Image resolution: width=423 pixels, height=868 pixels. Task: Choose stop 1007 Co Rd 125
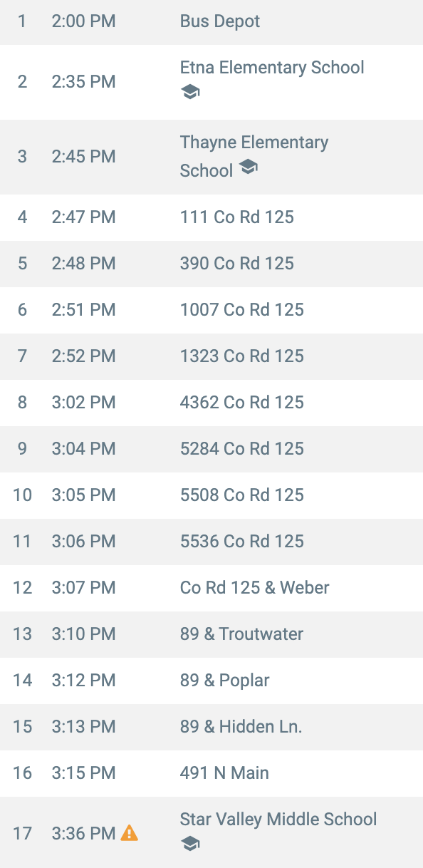pyautogui.click(x=211, y=309)
